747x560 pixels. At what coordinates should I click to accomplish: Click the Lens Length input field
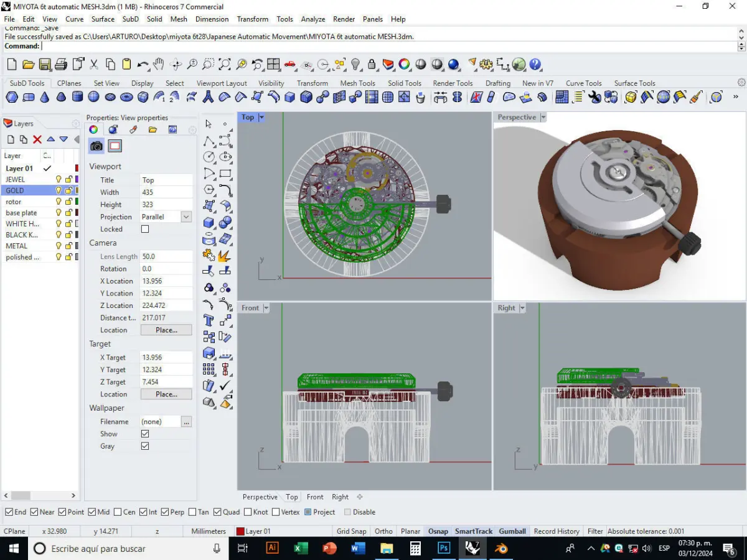(166, 256)
